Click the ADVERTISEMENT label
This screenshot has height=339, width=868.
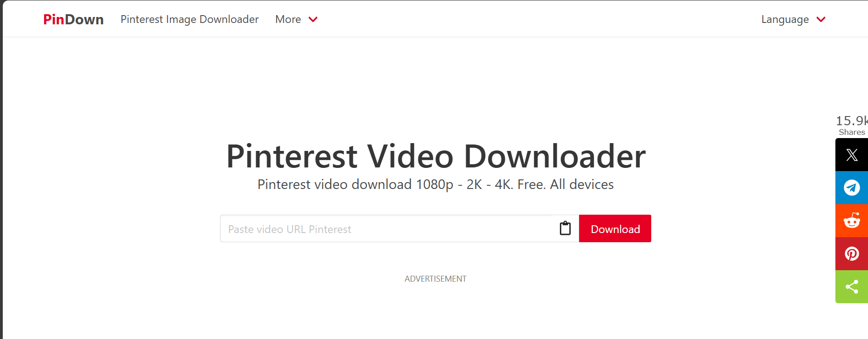coord(435,279)
